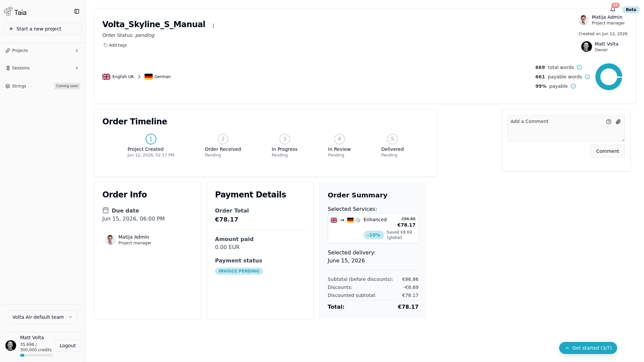Expand the Sessions menu chevron
The height and width of the screenshot is (362, 644).
[77, 68]
